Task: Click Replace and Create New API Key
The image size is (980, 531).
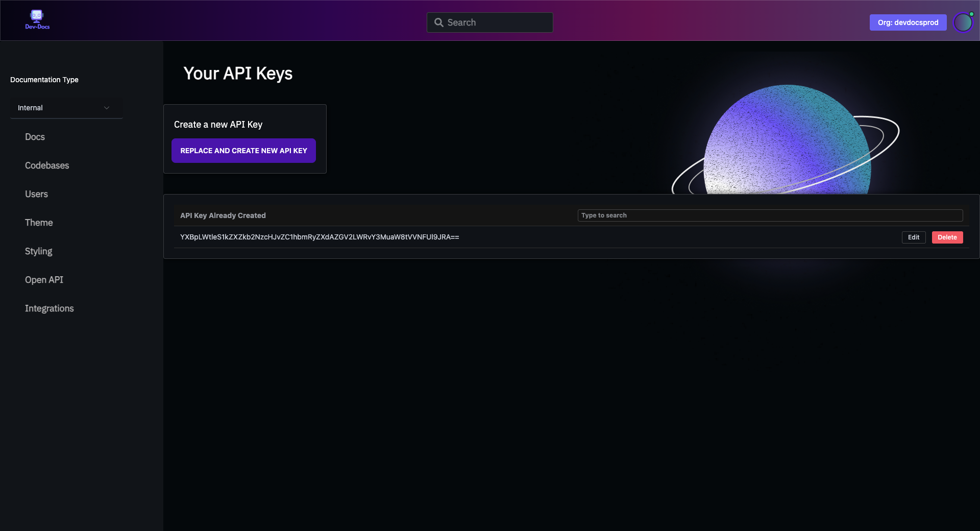Action: (x=243, y=151)
